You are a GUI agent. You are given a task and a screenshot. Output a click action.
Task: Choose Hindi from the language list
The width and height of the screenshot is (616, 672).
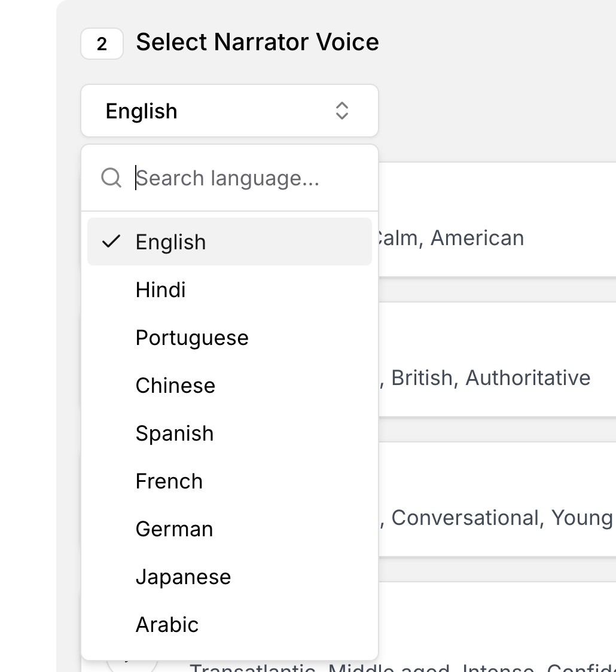tap(229, 290)
